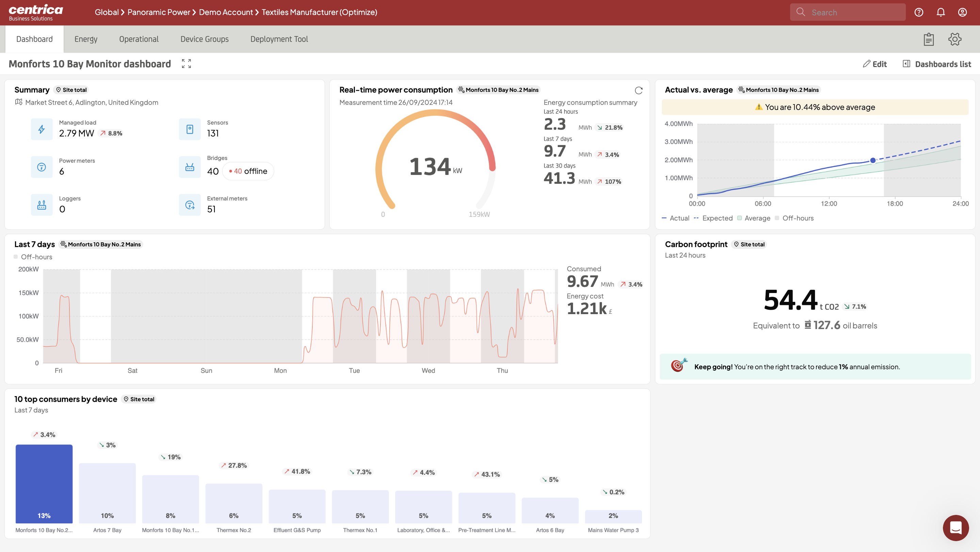The width and height of the screenshot is (980, 552).
Task: Open the Dashboards list
Action: coord(937,64)
